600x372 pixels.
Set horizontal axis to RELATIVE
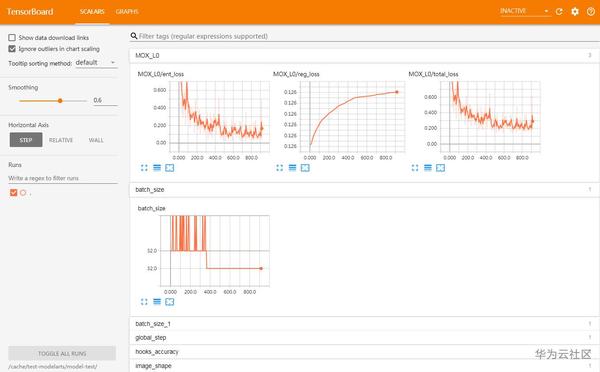point(61,140)
